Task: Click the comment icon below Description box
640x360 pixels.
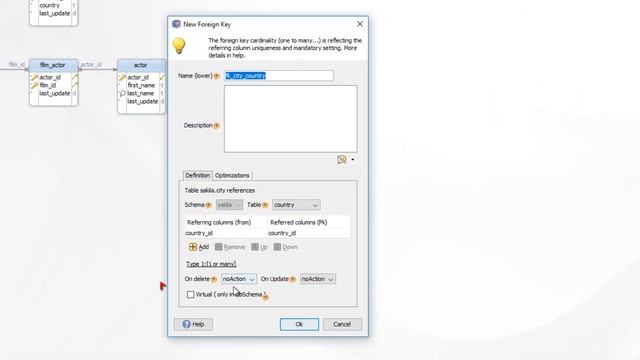Action: click(x=342, y=160)
